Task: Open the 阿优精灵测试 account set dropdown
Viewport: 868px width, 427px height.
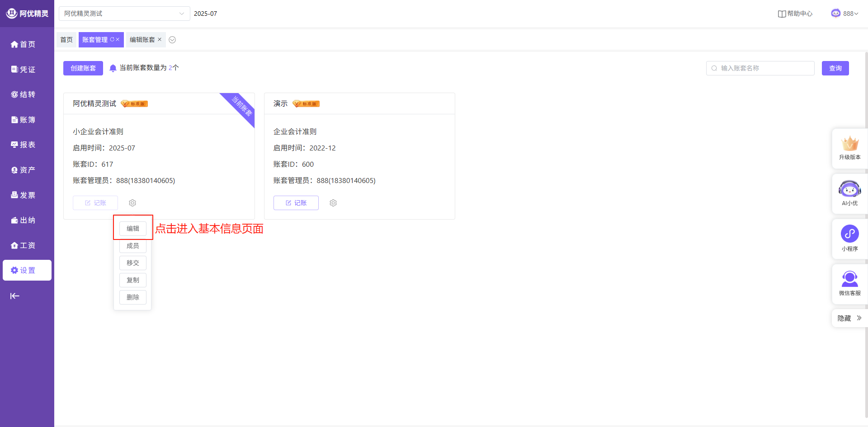Action: click(x=124, y=14)
